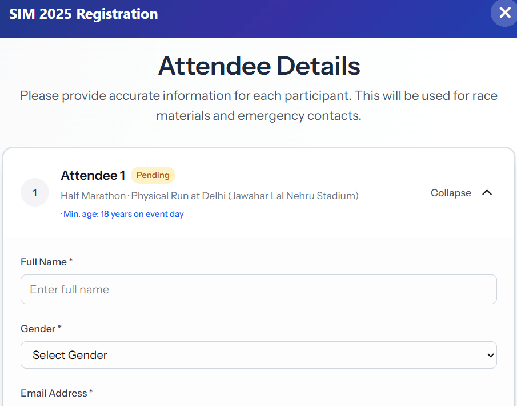Click the Email Address label

pos(54,393)
